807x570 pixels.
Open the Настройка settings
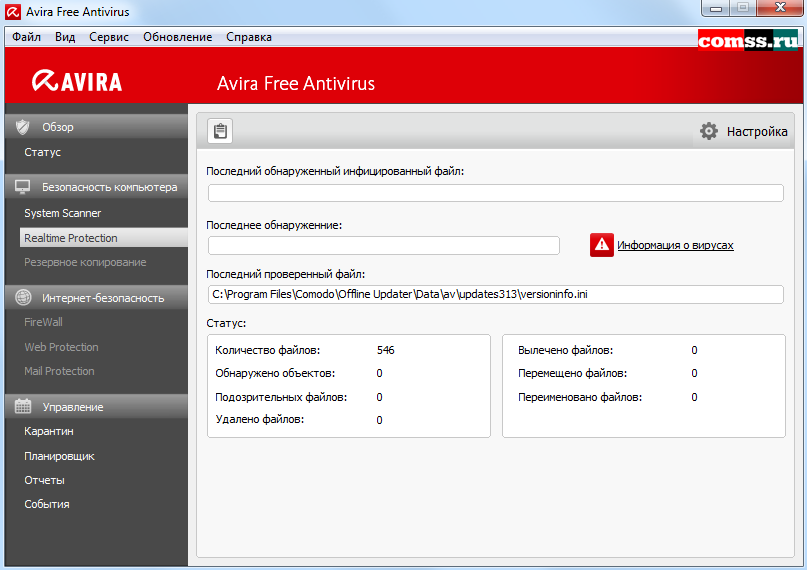744,132
